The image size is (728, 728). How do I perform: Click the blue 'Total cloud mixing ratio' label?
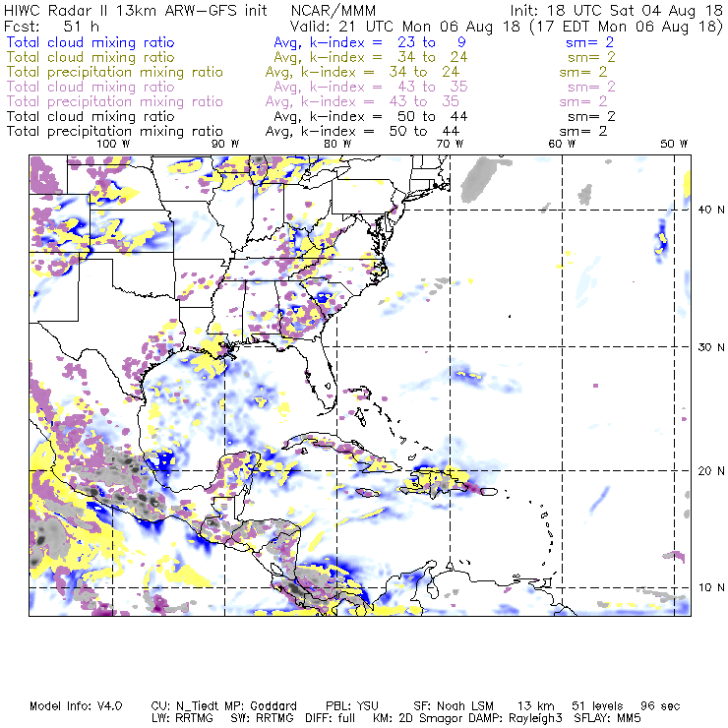(91, 42)
